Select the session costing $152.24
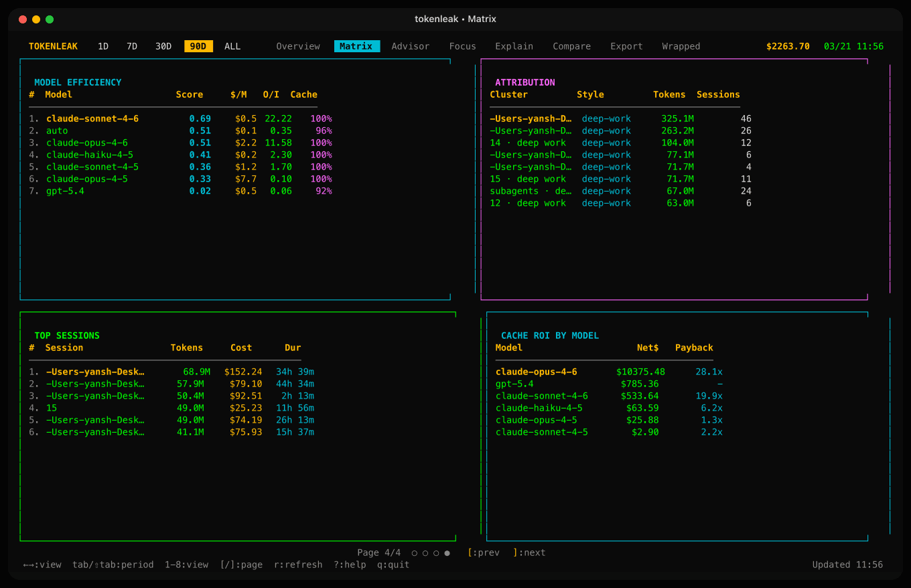 click(171, 372)
